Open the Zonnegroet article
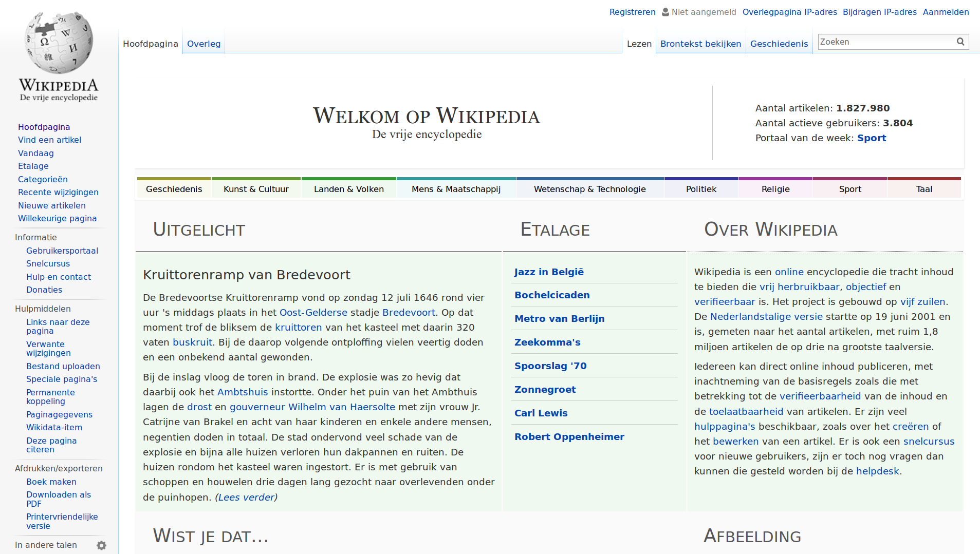The height and width of the screenshot is (554, 980). (545, 389)
